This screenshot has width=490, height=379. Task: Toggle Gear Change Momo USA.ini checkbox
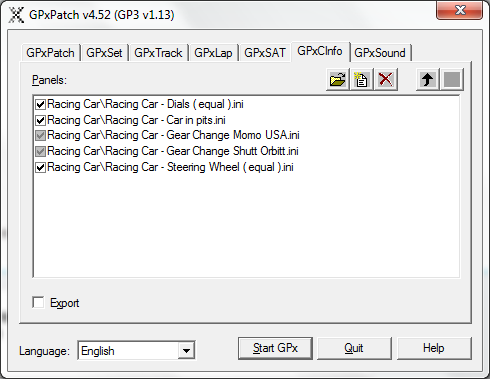pos(40,136)
